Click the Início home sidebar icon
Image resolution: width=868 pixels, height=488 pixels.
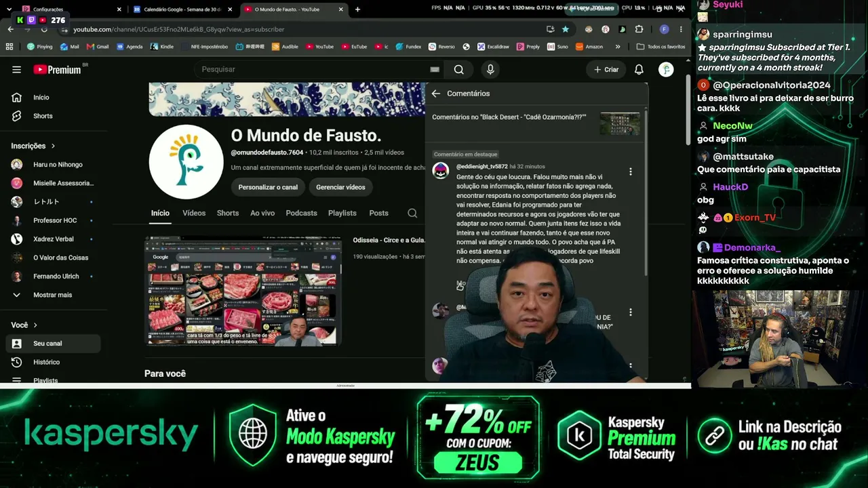click(16, 98)
